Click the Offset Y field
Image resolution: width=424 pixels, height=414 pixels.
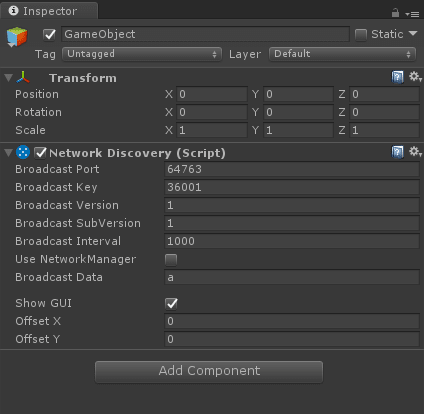292,339
